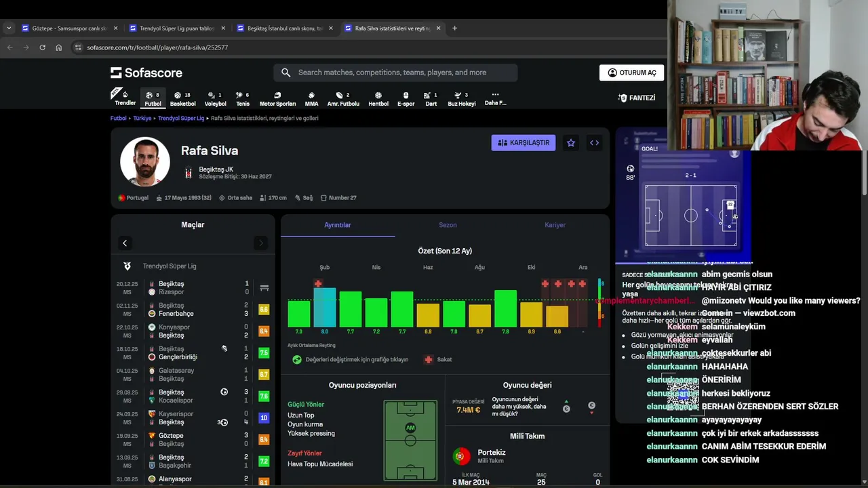
Task: Go back in browser history
Action: pyautogui.click(x=9, y=47)
